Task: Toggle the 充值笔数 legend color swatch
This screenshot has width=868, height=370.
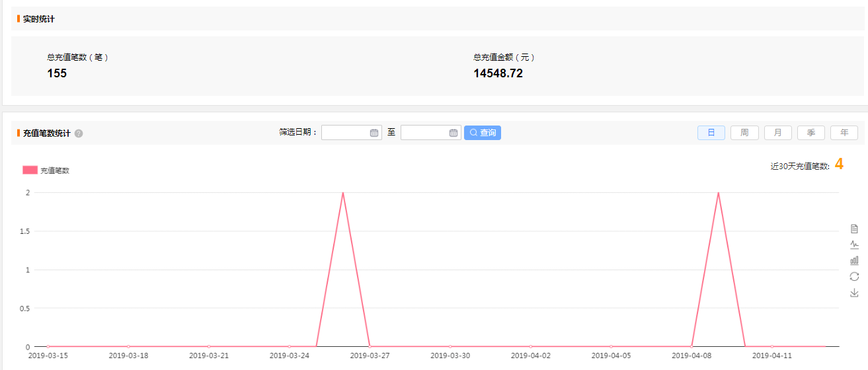Action: 30,170
